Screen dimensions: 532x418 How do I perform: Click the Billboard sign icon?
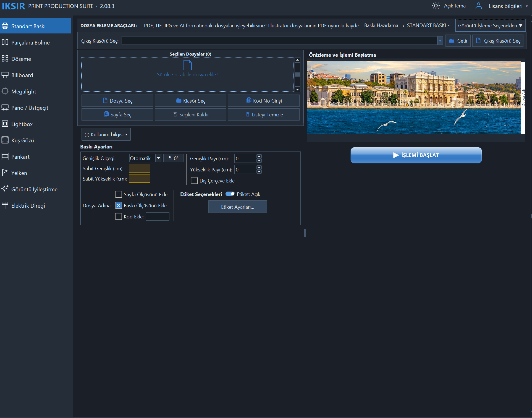pyautogui.click(x=5, y=75)
